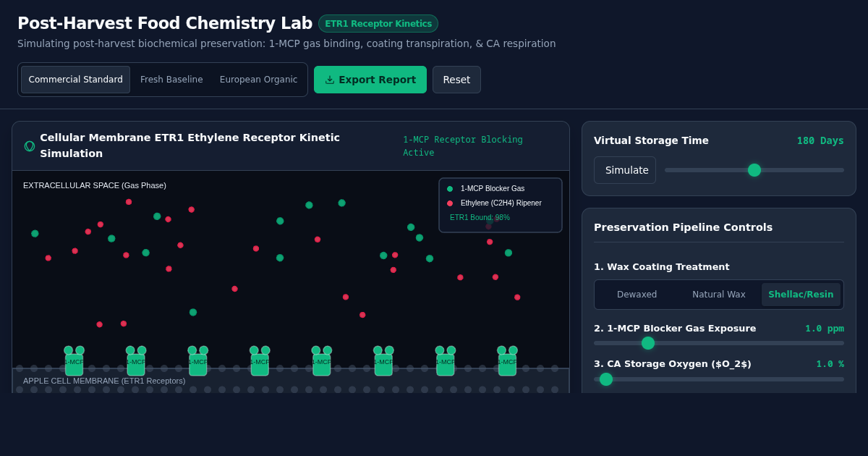868x456 pixels.
Task: Click the '1. Wax Coating Treatment' label
Action: (662, 267)
